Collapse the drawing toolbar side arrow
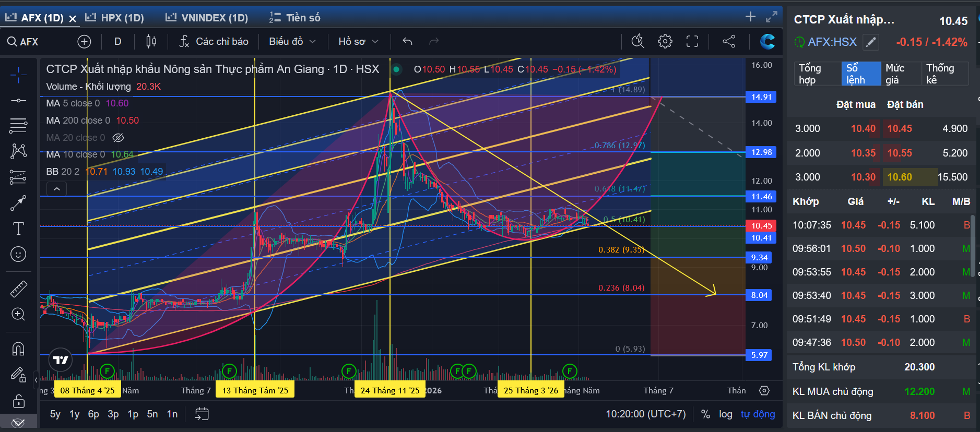This screenshot has height=432, width=980. pos(36,380)
